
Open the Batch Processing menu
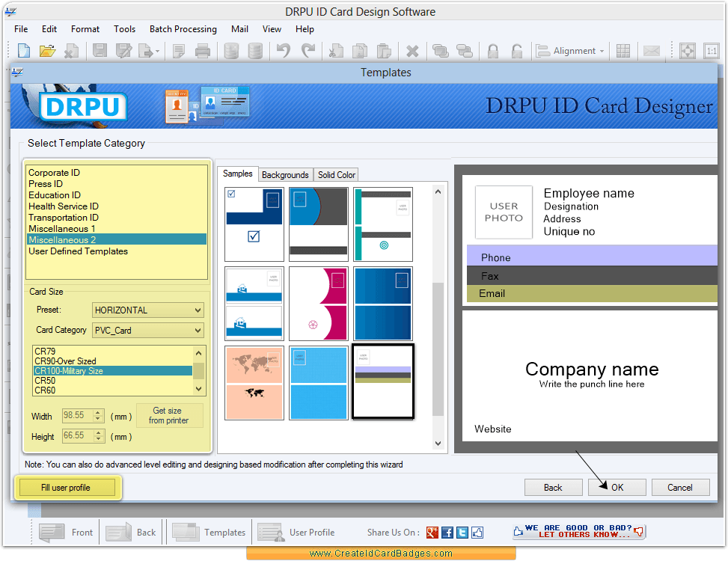pos(183,29)
